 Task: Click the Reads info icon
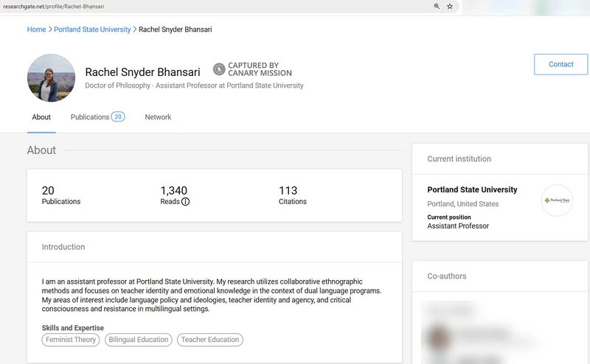[186, 202]
